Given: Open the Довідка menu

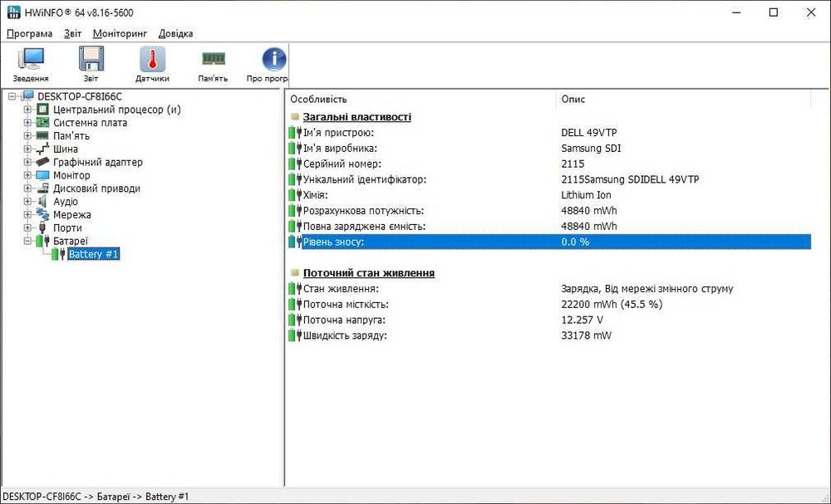Looking at the screenshot, I should pyautogui.click(x=175, y=33).
